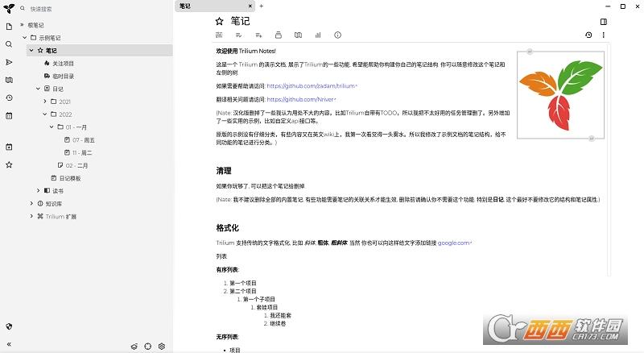Click the 第一个项目 list item
The height and width of the screenshot is (353, 644).
[243, 283]
